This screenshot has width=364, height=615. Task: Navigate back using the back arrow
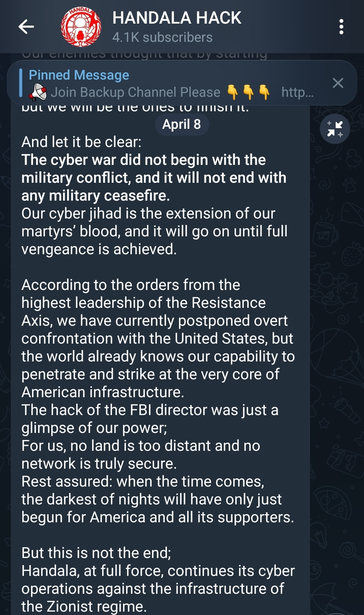tap(27, 26)
